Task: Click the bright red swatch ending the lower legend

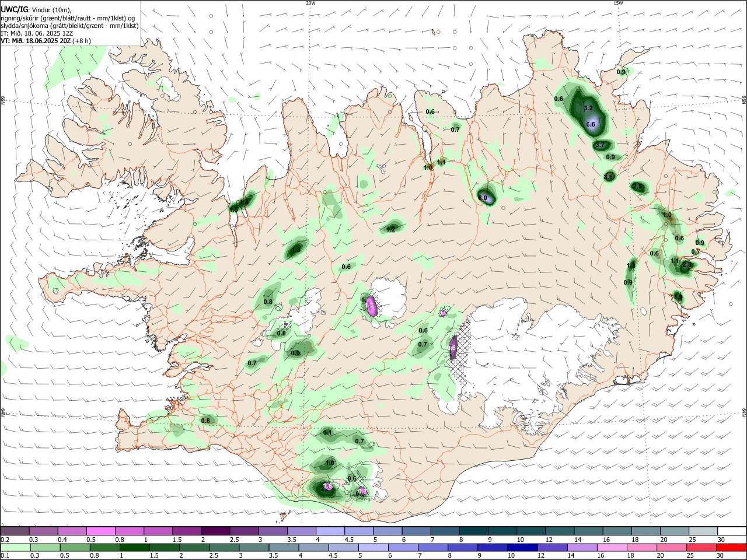Action: 731,547
